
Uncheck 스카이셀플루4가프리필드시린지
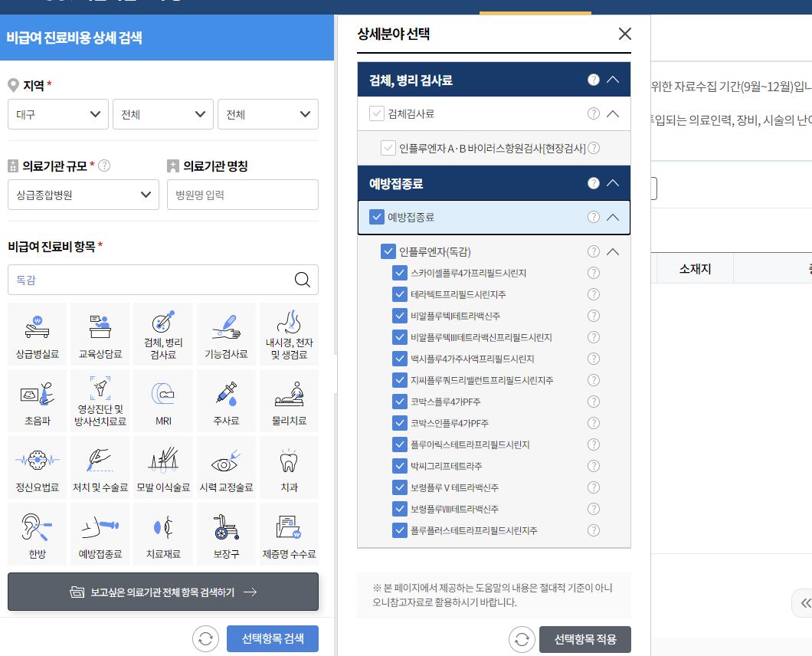tap(399, 272)
